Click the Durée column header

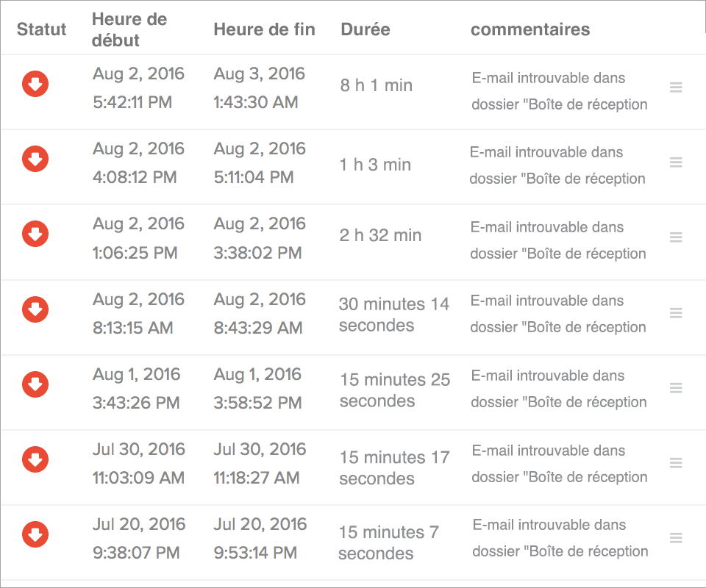pos(365,29)
